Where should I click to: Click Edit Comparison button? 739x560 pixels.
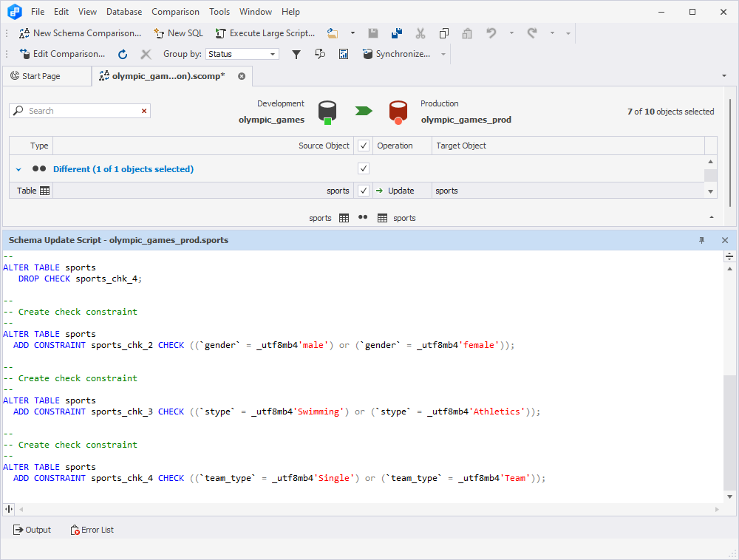(62, 54)
